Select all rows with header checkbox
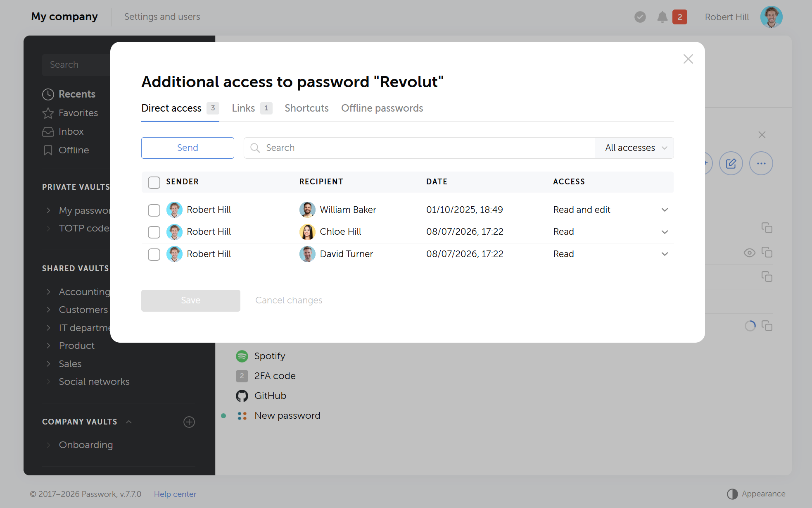The width and height of the screenshot is (812, 508). pyautogui.click(x=154, y=182)
